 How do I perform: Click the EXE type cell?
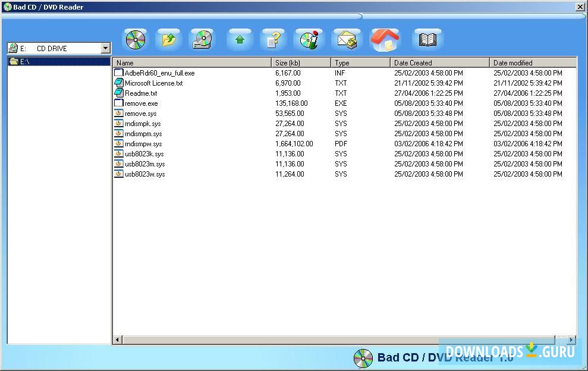tap(341, 103)
